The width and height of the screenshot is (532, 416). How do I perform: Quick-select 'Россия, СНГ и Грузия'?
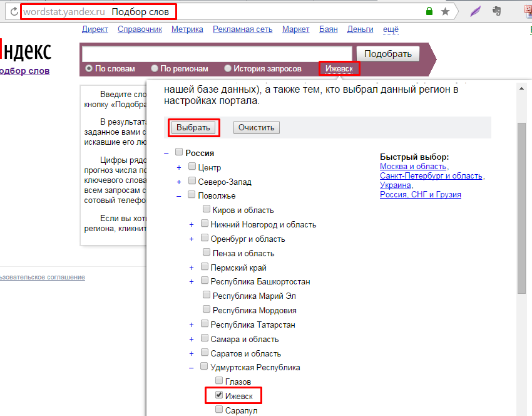point(421,195)
